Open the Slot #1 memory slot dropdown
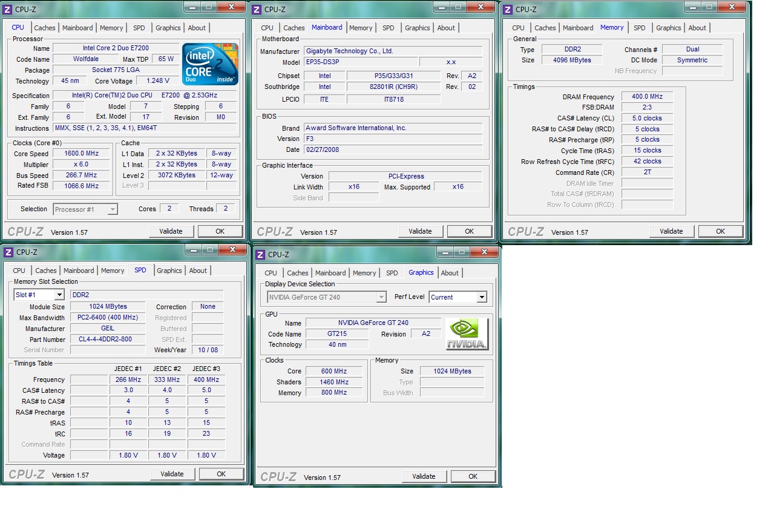Screen dimensions: 771x532 [x=59, y=295]
